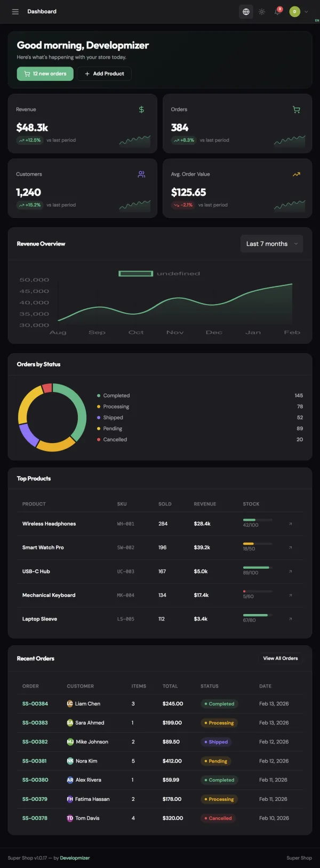Image resolution: width=320 pixels, height=868 pixels.
Task: Click the Add Product button
Action: point(105,73)
